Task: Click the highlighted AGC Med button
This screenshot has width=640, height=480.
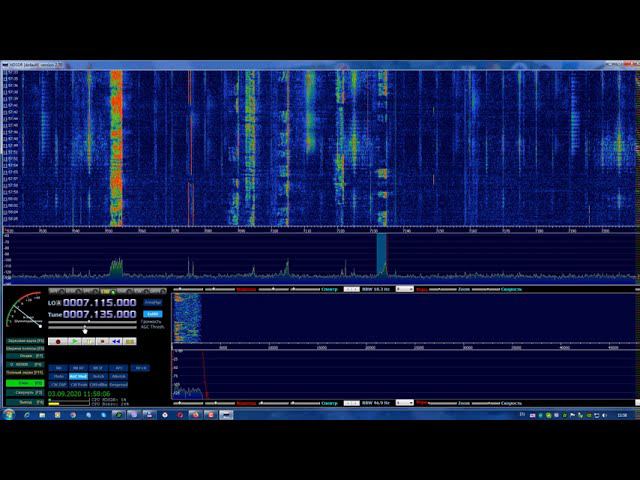Action: coord(78,376)
